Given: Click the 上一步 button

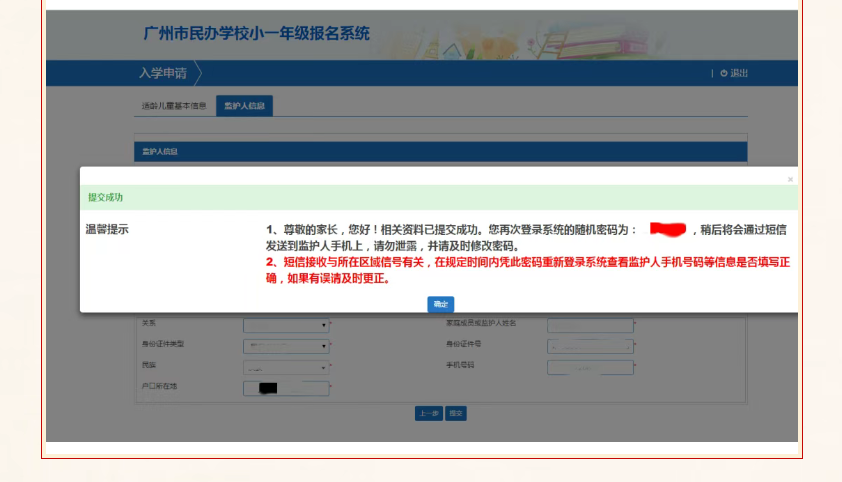Looking at the screenshot, I should (429, 413).
